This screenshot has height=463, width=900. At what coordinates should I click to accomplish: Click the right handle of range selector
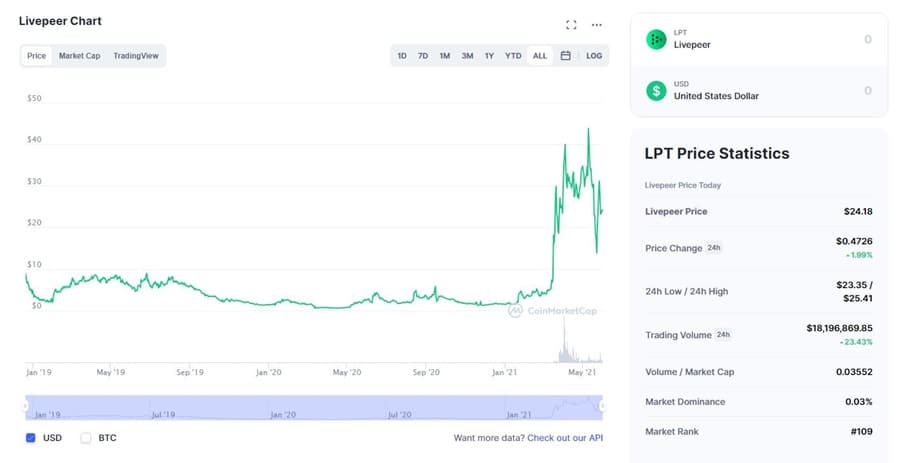pyautogui.click(x=602, y=406)
